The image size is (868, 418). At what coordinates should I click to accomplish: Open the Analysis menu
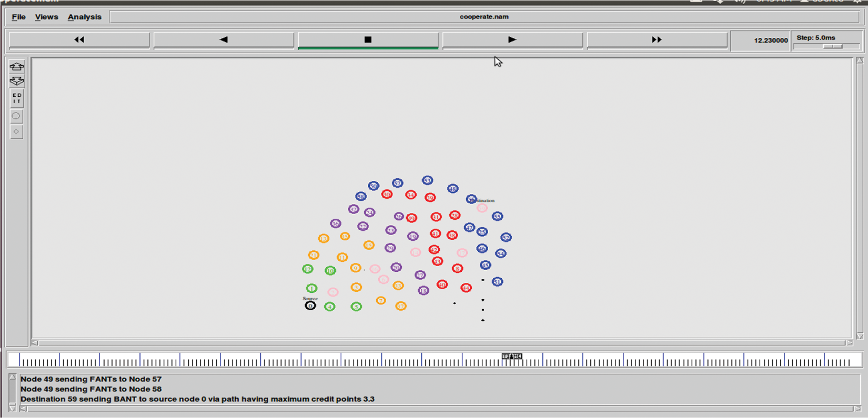point(84,17)
